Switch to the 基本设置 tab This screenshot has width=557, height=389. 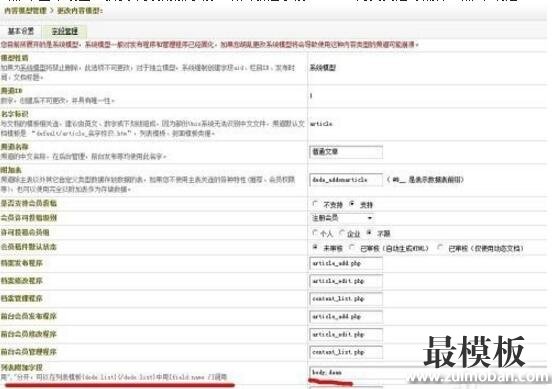click(21, 31)
